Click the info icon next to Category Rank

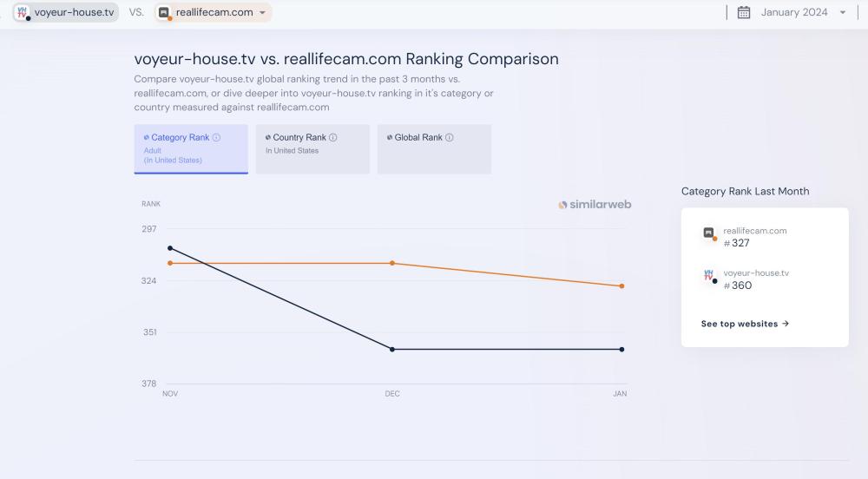[x=217, y=137]
